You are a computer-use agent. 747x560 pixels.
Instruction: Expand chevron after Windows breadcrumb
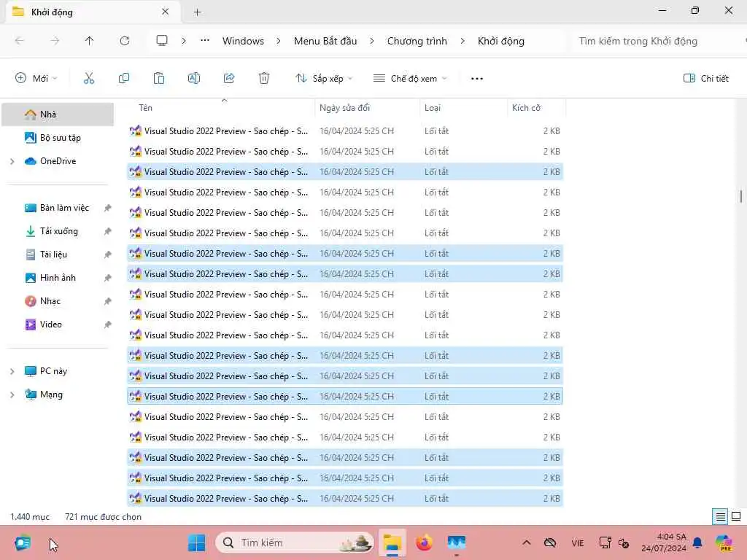click(279, 41)
